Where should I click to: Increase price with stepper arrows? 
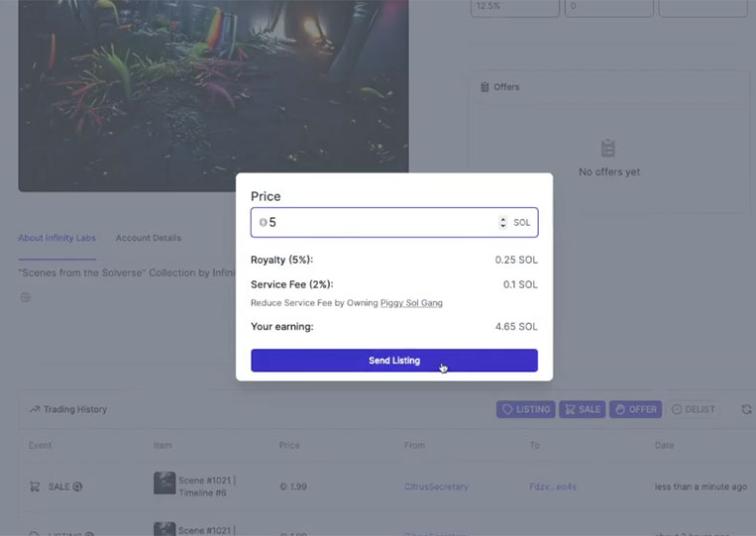(503, 219)
